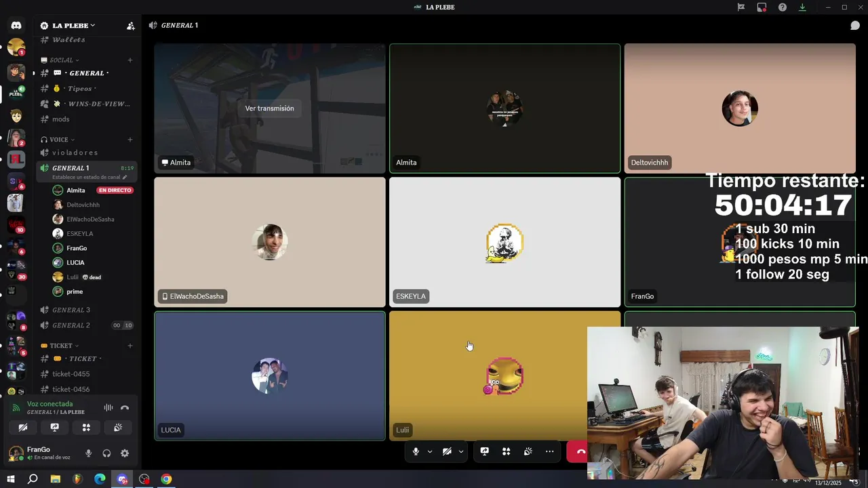868x488 pixels.
Task: Open Discord direct messages home icon
Action: pyautogui.click(x=16, y=26)
